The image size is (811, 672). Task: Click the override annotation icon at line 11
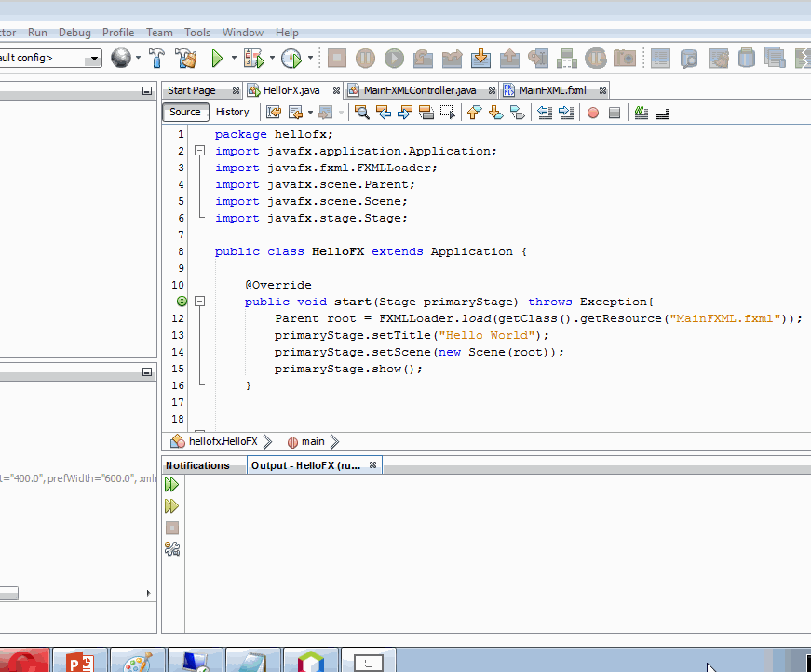[182, 301]
